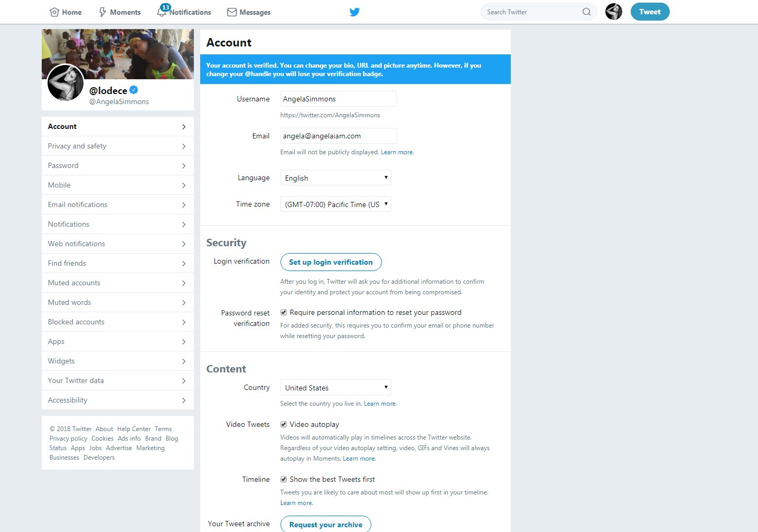
Task: Open Muted words settings
Action: pyautogui.click(x=118, y=302)
